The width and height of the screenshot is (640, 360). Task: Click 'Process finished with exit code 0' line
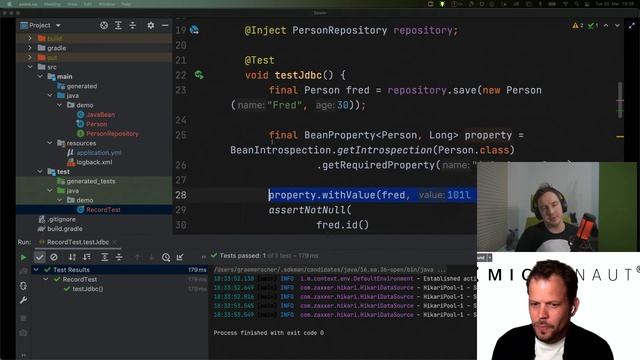tap(269, 333)
